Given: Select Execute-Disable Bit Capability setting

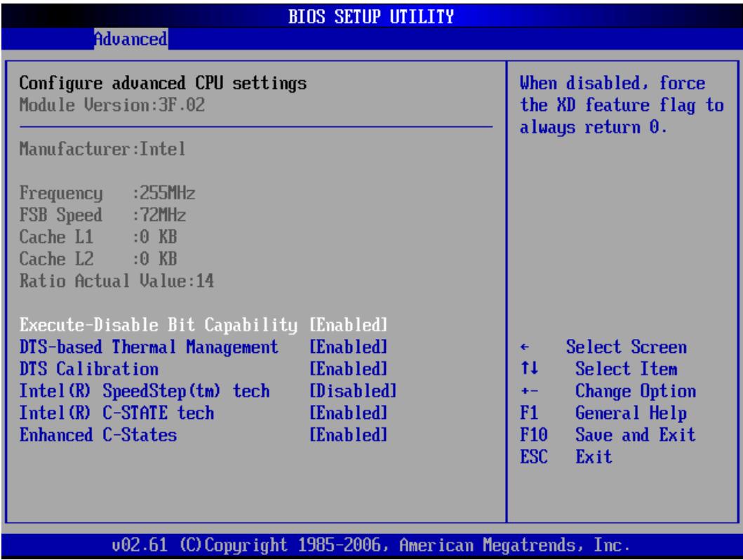Looking at the screenshot, I should pos(159,325).
